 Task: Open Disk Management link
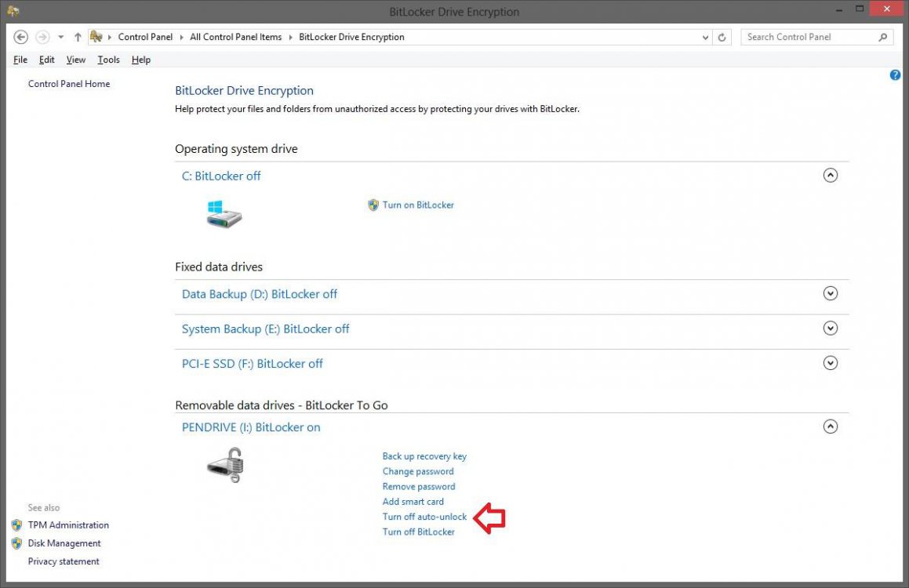pyautogui.click(x=64, y=543)
